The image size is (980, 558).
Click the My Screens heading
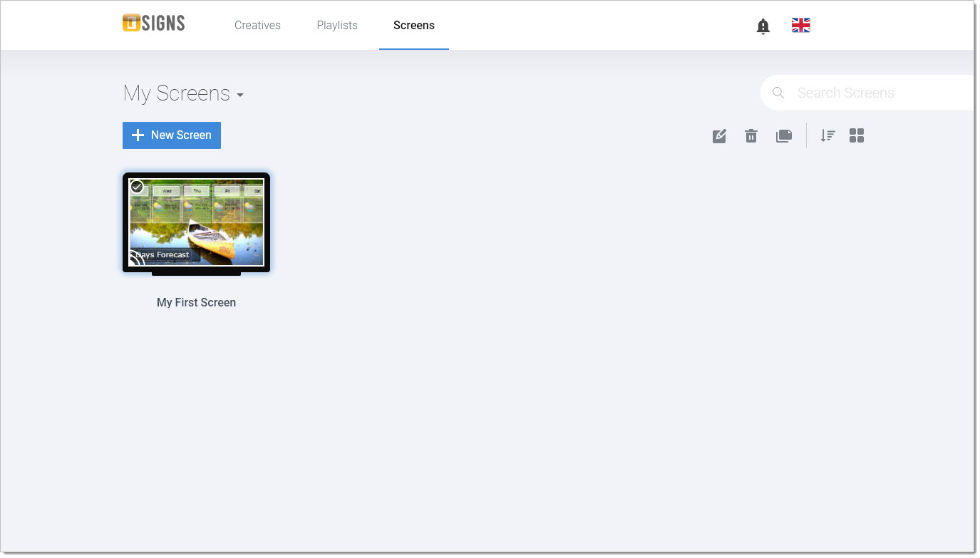[176, 93]
